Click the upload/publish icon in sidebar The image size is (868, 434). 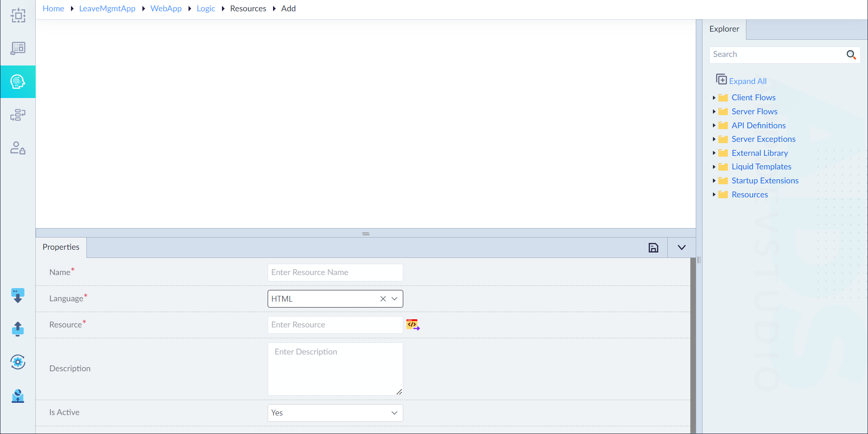coord(18,329)
